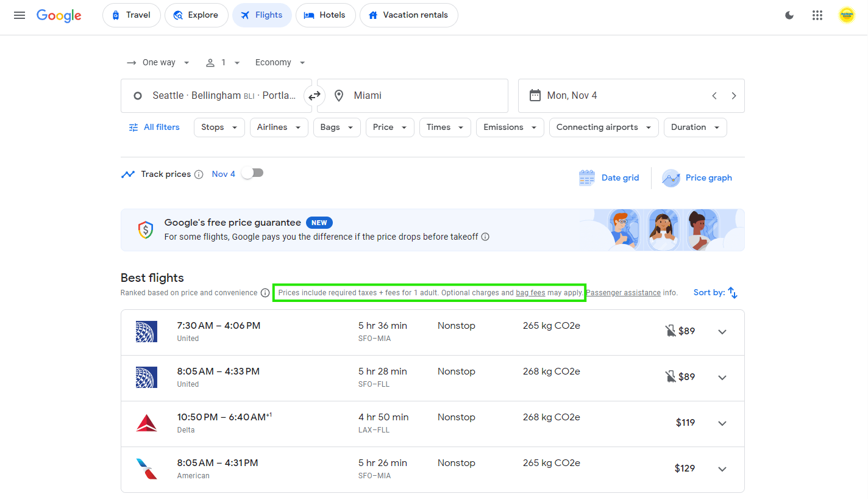The height and width of the screenshot is (499, 868).
Task: Open the Google apps launcher grid
Action: pyautogui.click(x=817, y=15)
